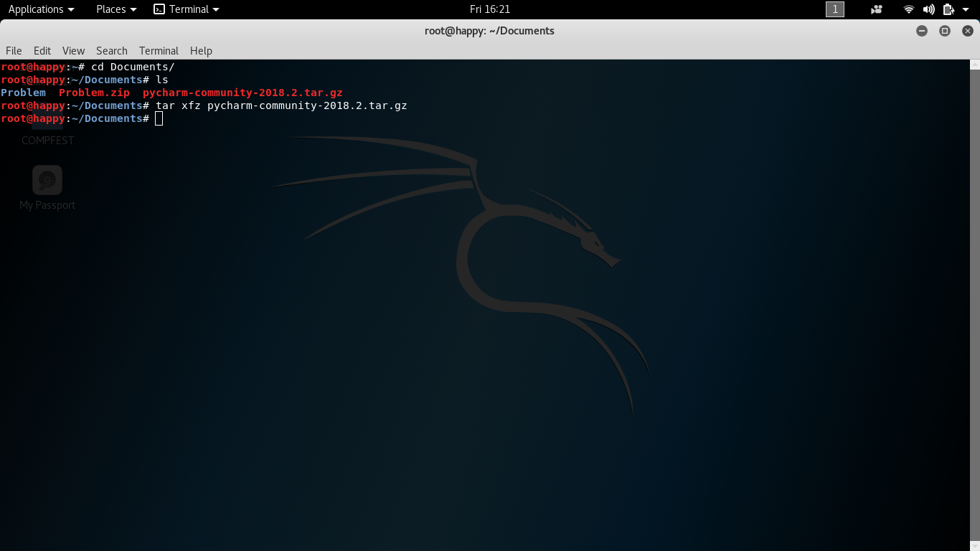The image size is (980, 551).
Task: Click the clock showing Fri 16:21
Action: (x=490, y=9)
